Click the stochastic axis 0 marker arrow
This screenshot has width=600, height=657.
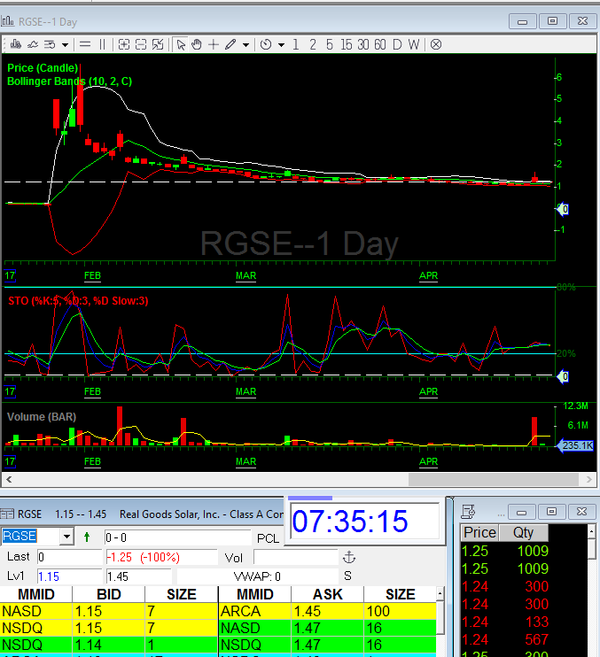point(562,377)
